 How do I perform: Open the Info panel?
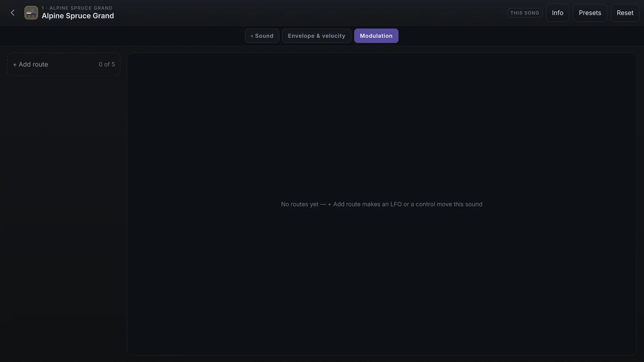tap(557, 13)
